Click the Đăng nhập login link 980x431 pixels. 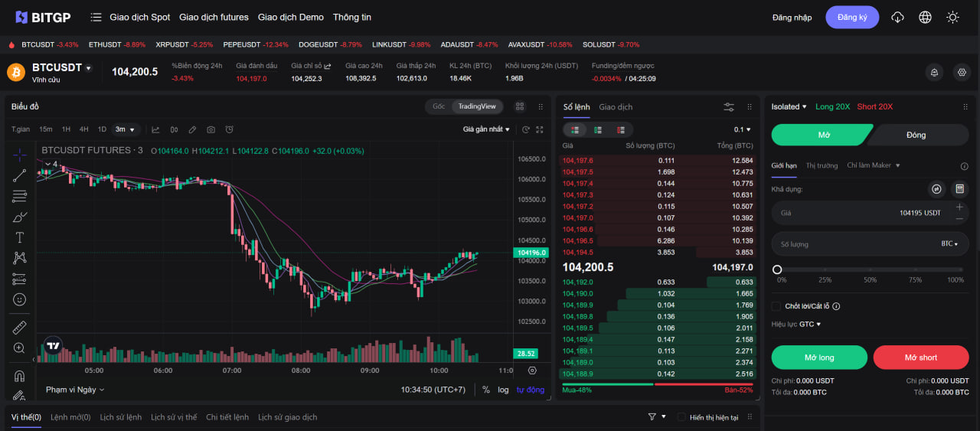pos(792,18)
